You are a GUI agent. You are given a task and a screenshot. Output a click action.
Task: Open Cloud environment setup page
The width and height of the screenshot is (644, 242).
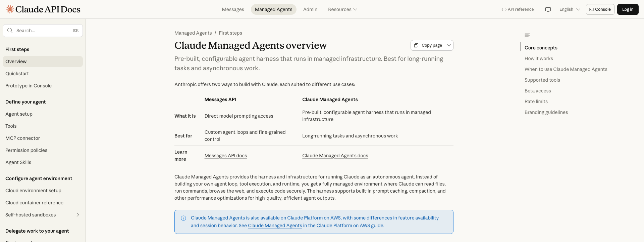[43, 191]
